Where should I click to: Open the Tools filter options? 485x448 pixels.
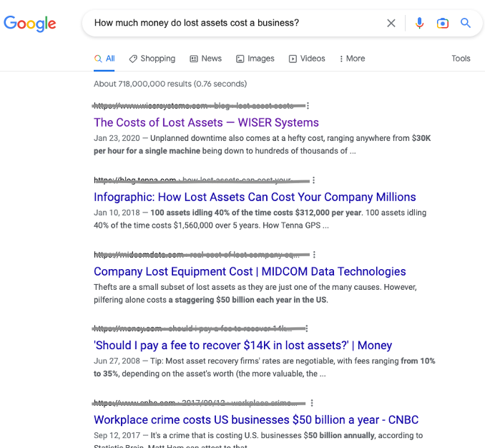[x=461, y=59]
